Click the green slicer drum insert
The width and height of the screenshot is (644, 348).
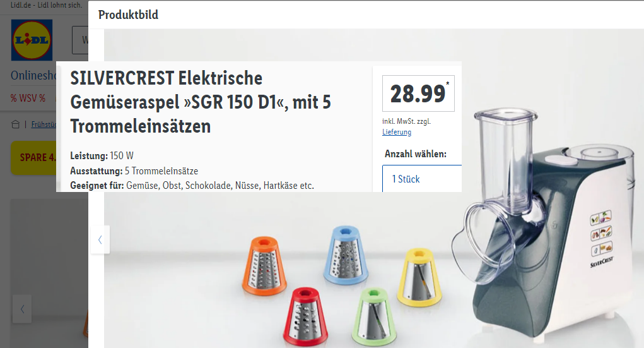(374, 316)
